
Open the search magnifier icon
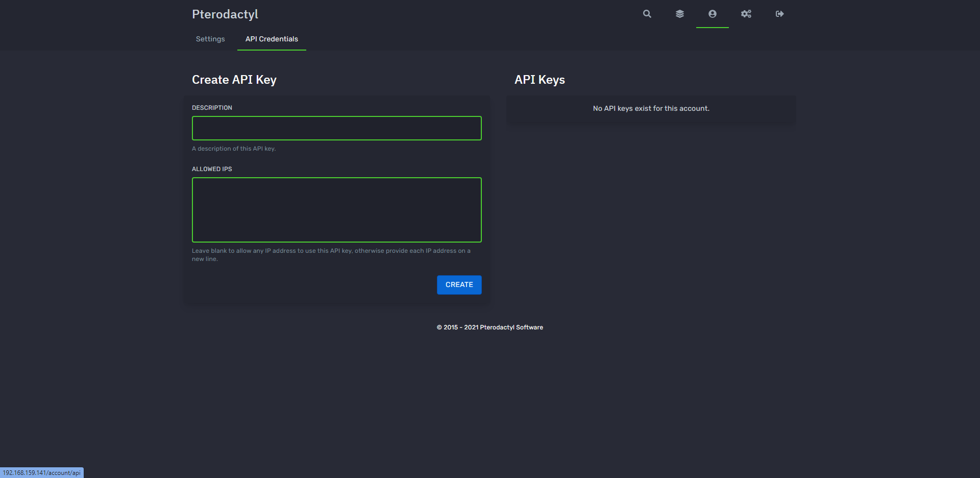coord(647,14)
